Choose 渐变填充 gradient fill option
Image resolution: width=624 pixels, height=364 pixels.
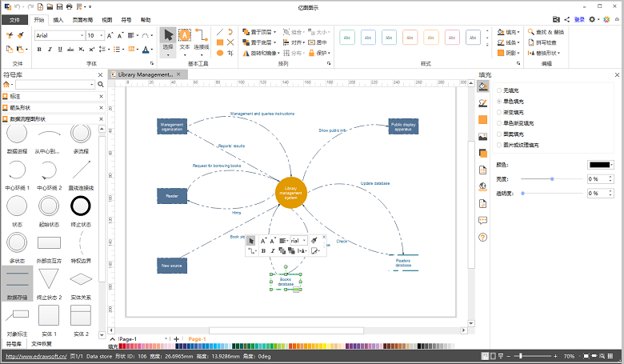point(500,112)
